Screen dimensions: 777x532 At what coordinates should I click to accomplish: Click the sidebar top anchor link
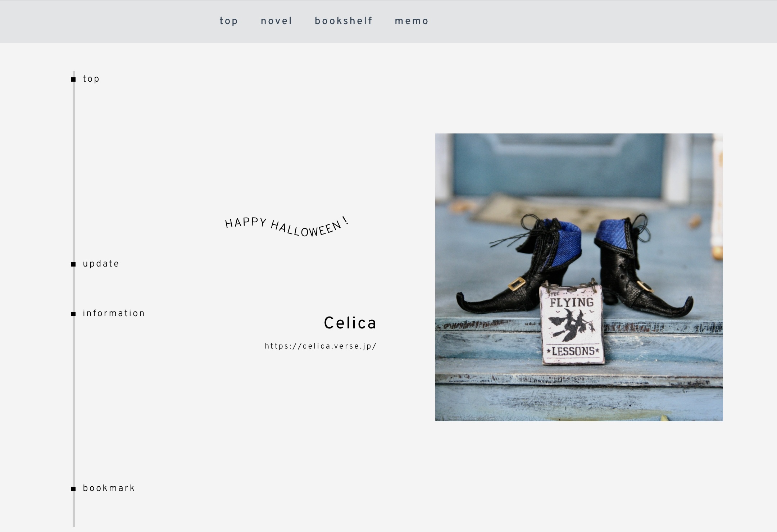click(91, 79)
